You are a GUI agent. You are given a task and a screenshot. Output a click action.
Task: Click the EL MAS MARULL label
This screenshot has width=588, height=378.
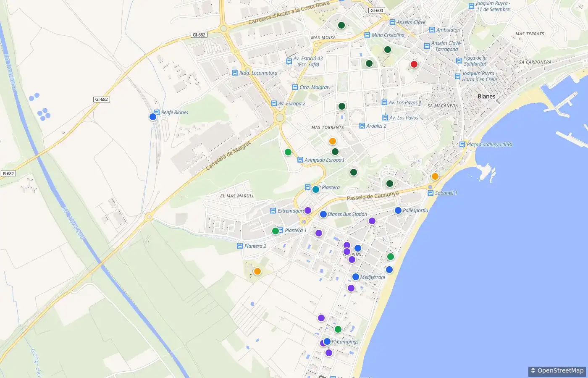[x=237, y=196]
